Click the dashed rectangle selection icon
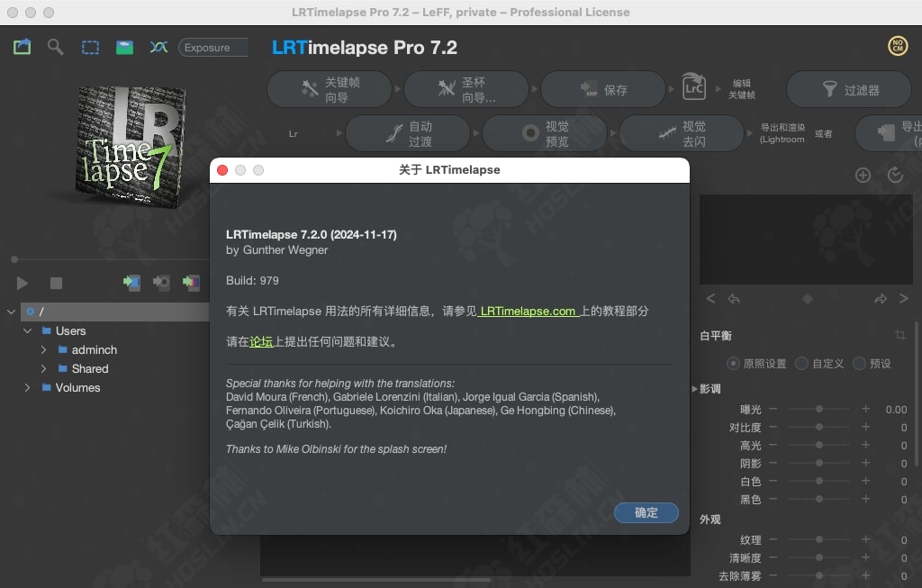The height and width of the screenshot is (588, 922). 90,48
